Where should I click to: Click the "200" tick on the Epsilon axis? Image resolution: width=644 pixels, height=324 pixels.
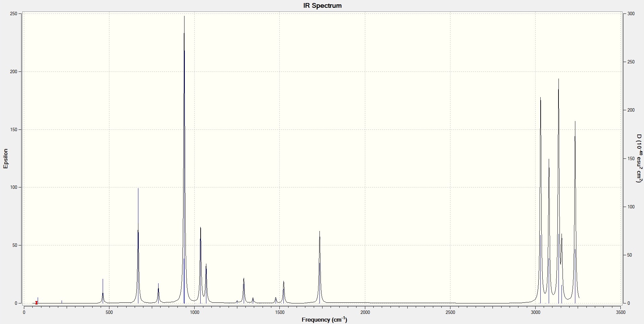[x=13, y=72]
